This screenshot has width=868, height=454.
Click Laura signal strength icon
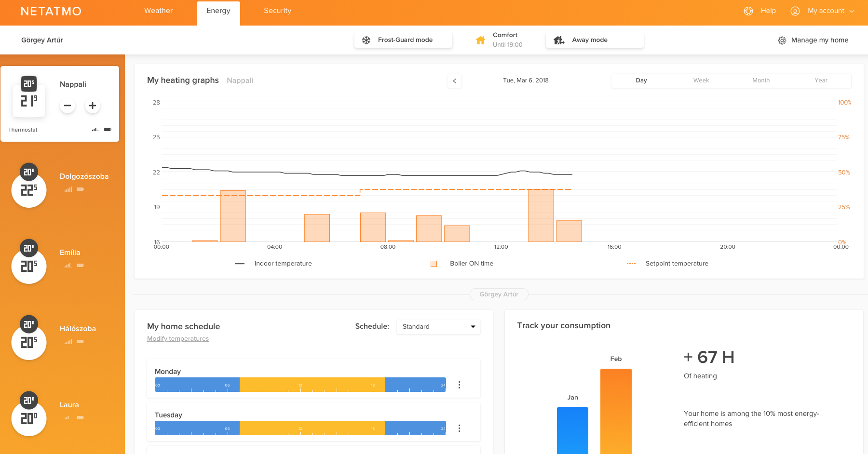point(68,418)
